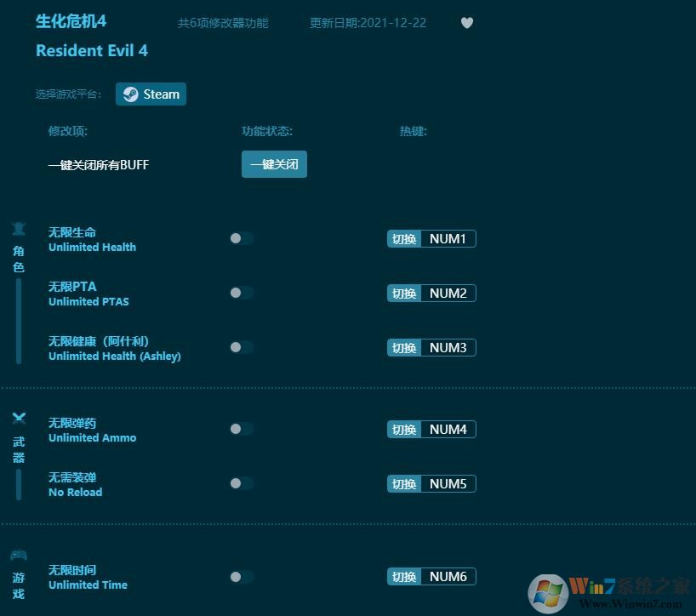Toggle Unlimited Health (Ashley) switch

coord(241,347)
